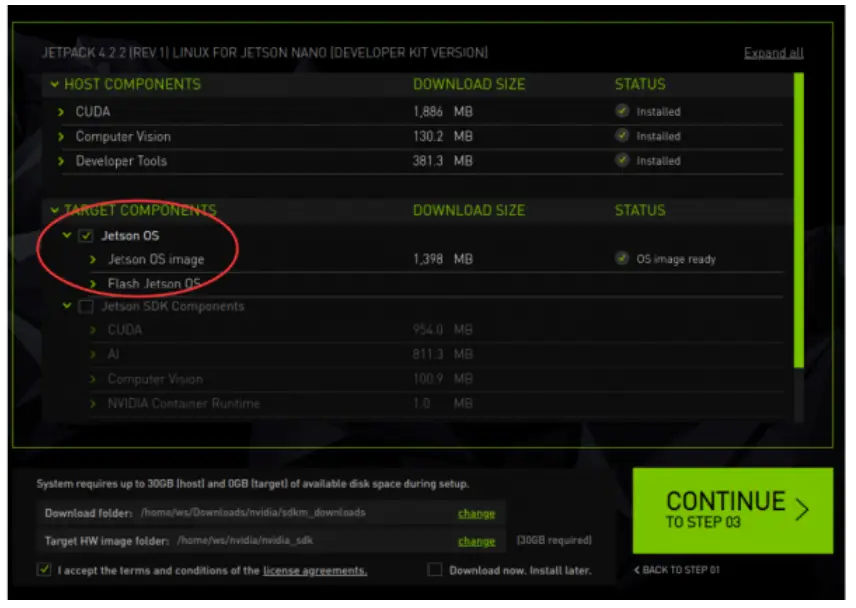Click the Computer Vision 130.2 MB size
The width and height of the screenshot is (856, 608).
tap(443, 136)
